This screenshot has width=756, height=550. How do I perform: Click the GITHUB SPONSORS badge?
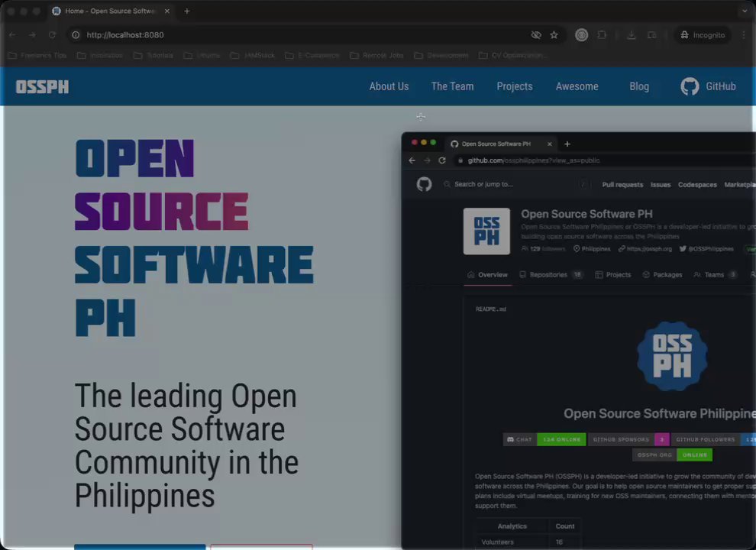(628, 439)
